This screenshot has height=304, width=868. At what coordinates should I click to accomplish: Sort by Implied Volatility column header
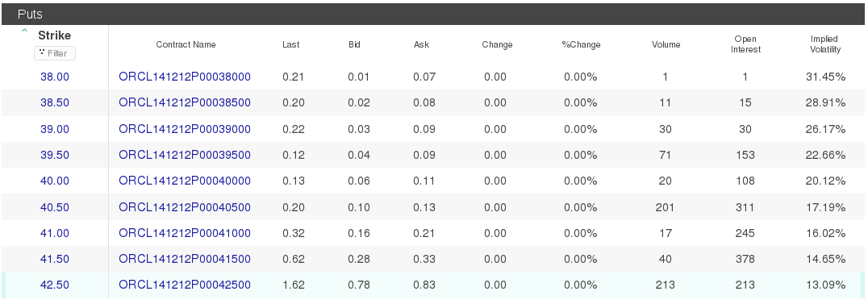[824, 44]
